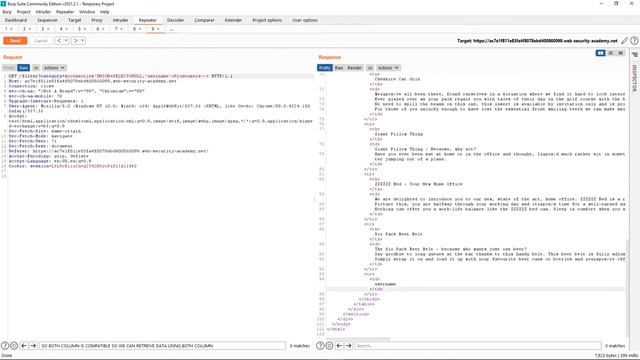Click the Cancel button
Viewport: 640px width, 360px height.
(x=41, y=41)
